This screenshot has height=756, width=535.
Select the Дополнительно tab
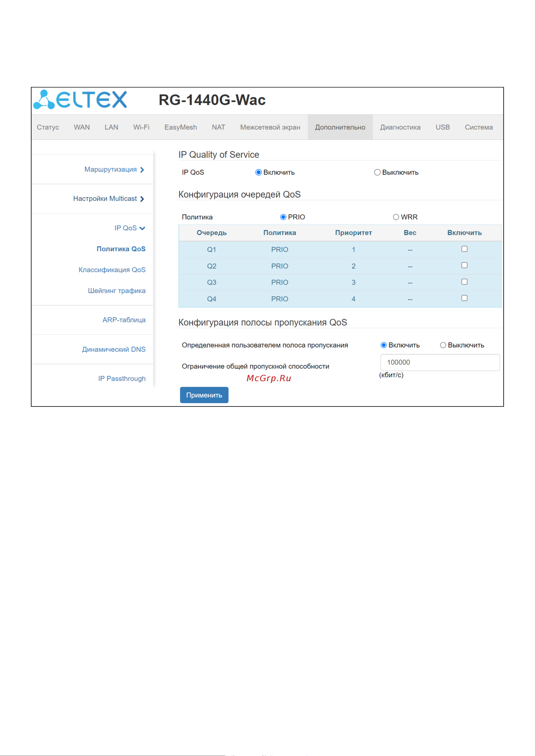(x=340, y=127)
